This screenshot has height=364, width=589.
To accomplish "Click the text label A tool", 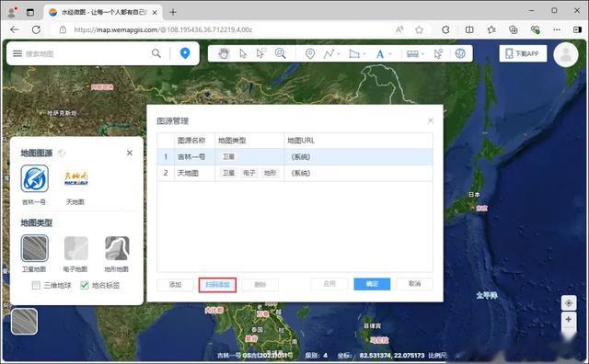I will pyautogui.click(x=380, y=54).
